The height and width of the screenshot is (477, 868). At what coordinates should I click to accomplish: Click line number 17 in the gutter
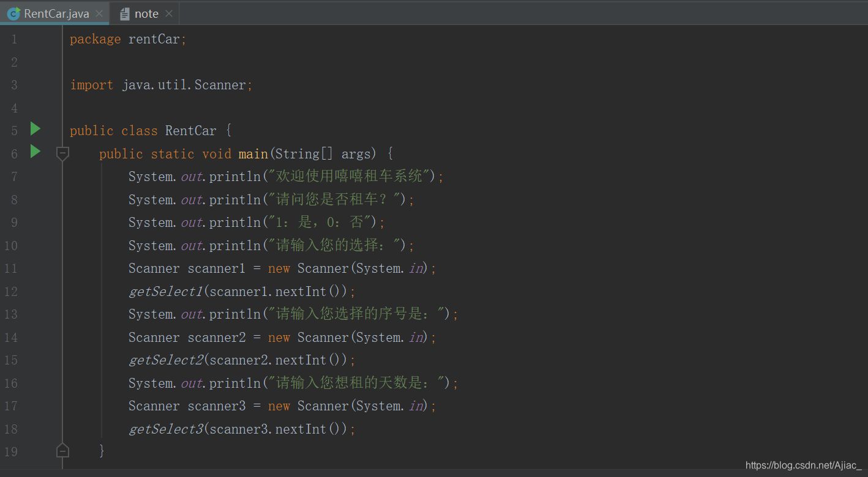pyautogui.click(x=11, y=406)
